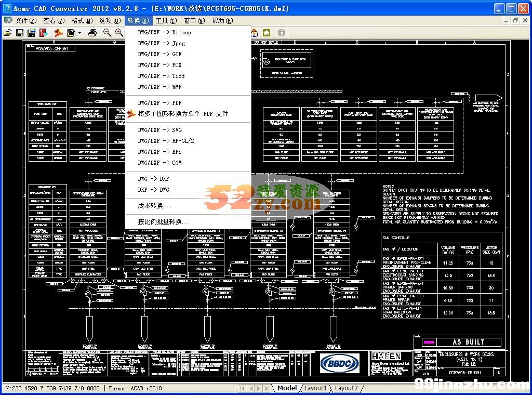The image size is (532, 395).
Task: Close the inner document window
Action: coord(525,21)
